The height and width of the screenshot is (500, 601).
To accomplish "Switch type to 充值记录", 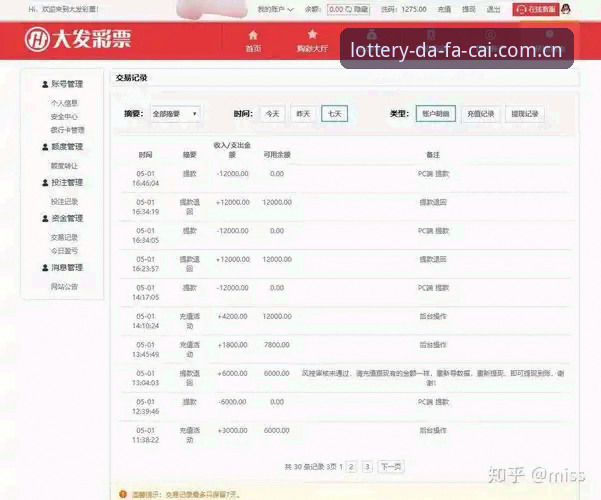I will pyautogui.click(x=481, y=114).
